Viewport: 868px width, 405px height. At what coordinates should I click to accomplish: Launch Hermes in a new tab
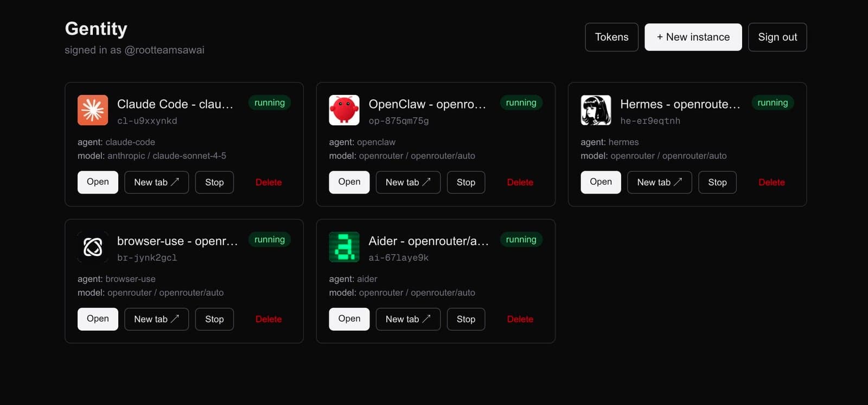[x=660, y=182]
